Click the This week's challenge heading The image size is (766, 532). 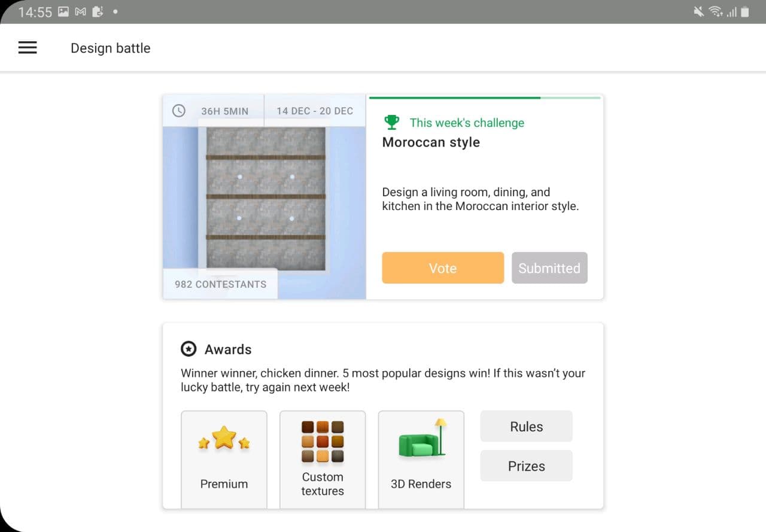[467, 123]
